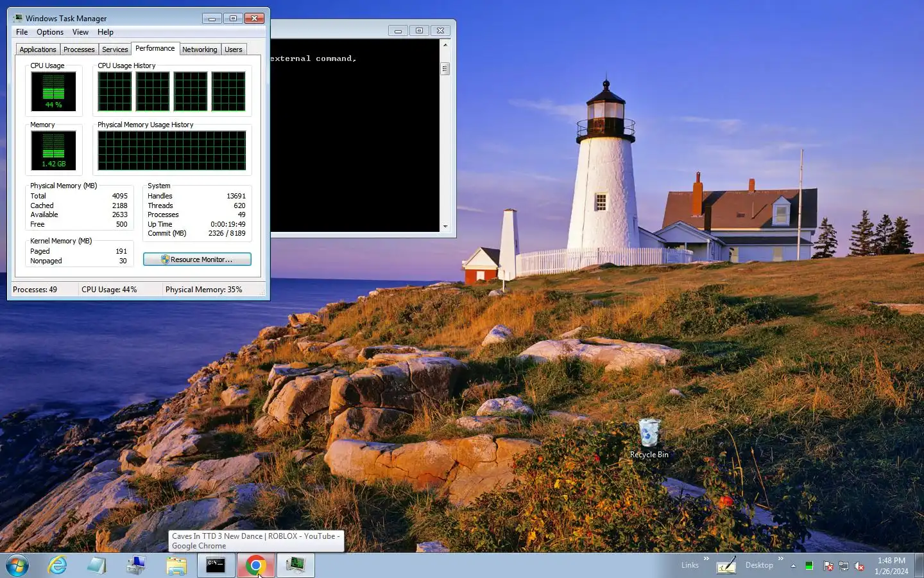Click the Cached value 2188
This screenshot has height=578, width=924.
tap(120, 206)
